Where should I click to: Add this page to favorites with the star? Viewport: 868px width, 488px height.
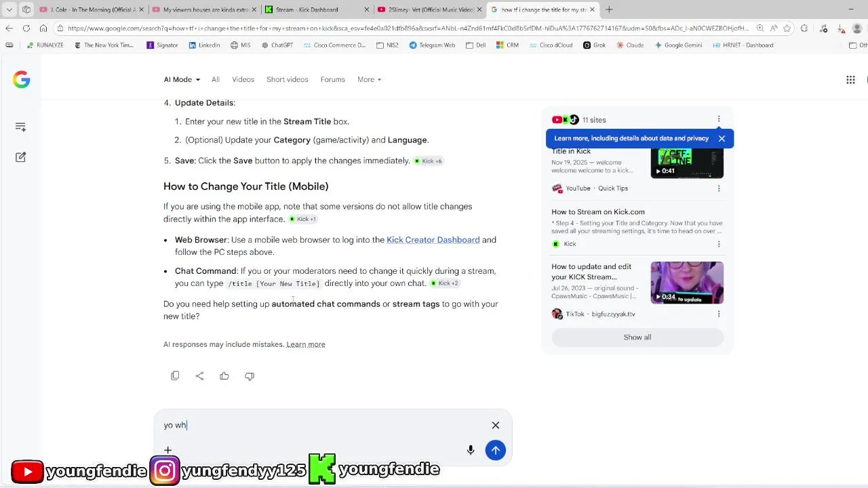point(787,28)
